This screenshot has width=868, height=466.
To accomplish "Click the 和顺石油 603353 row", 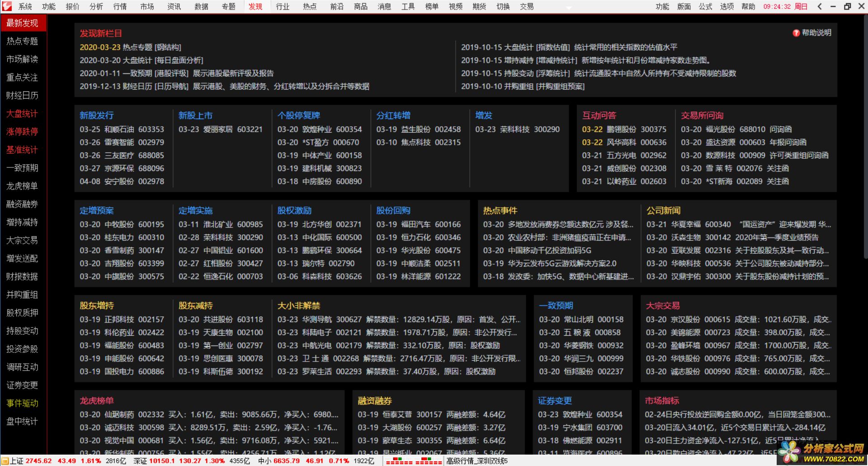I will point(122,129).
